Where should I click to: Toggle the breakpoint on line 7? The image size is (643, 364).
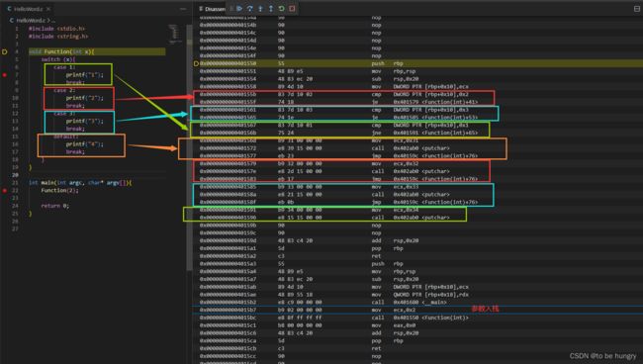5,75
